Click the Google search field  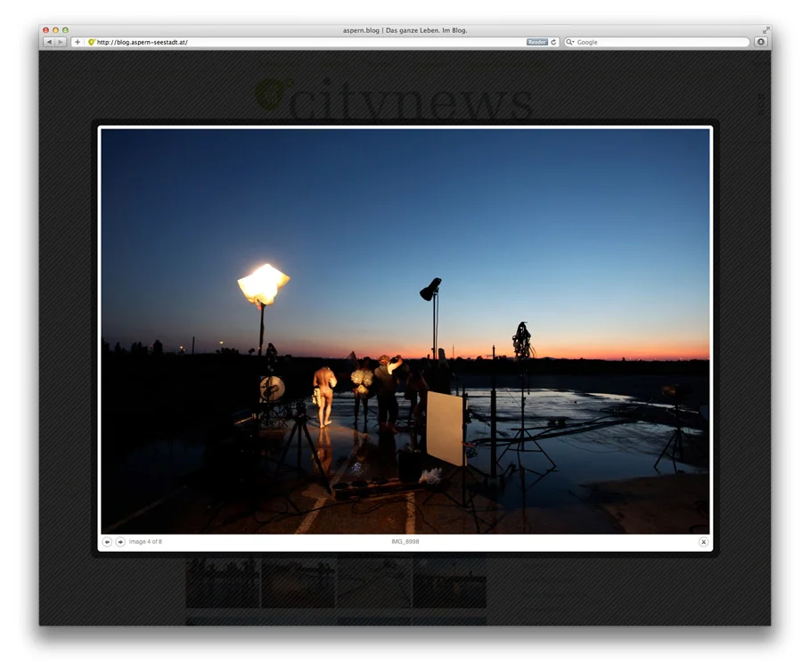[x=657, y=42]
